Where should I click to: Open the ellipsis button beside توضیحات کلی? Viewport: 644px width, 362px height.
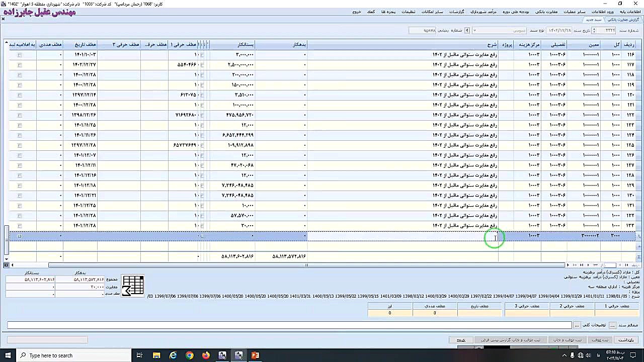click(577, 325)
